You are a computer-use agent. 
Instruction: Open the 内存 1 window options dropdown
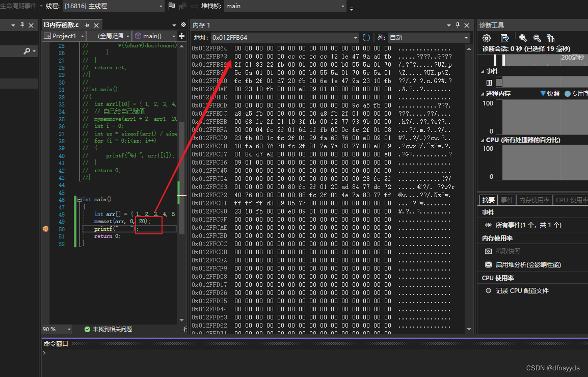coord(449,25)
